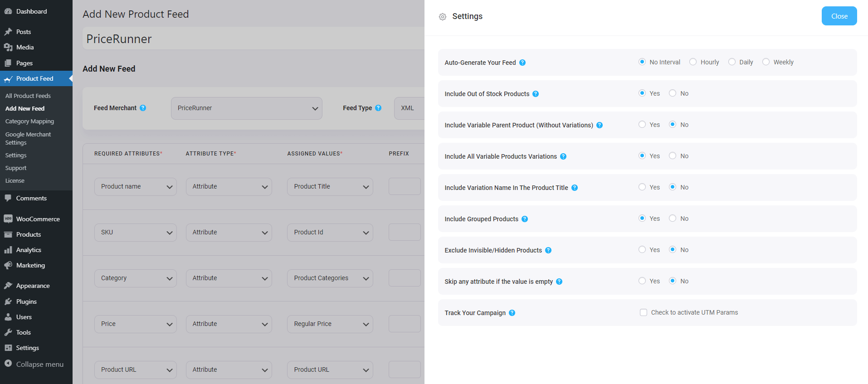868x384 pixels.
Task: Select Daily auto-generate interval
Action: pyautogui.click(x=732, y=62)
